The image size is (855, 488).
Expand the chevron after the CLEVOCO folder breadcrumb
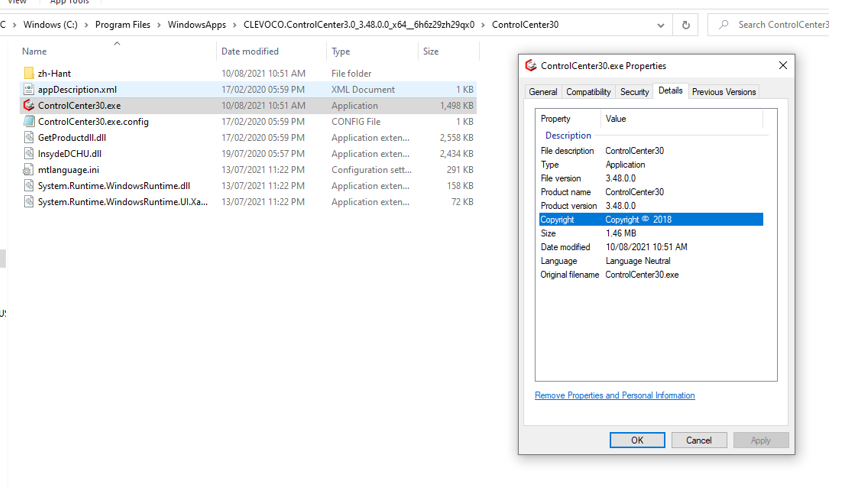[x=483, y=25]
